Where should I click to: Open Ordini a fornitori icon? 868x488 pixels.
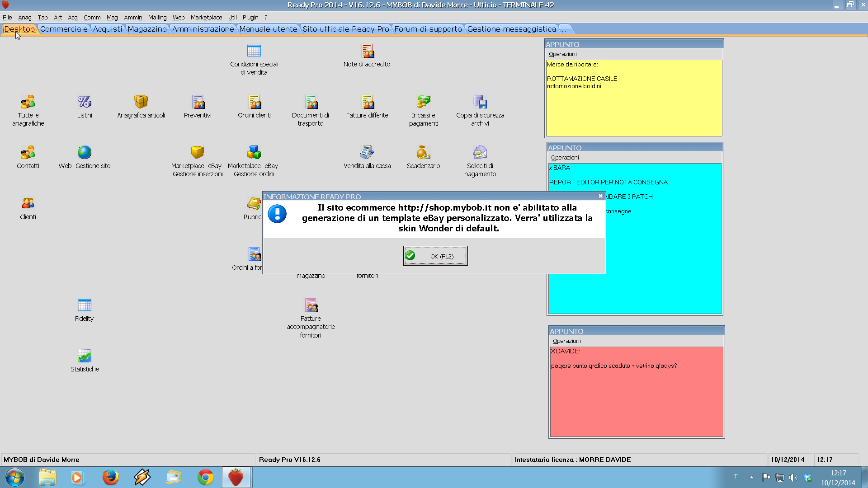pos(254,254)
